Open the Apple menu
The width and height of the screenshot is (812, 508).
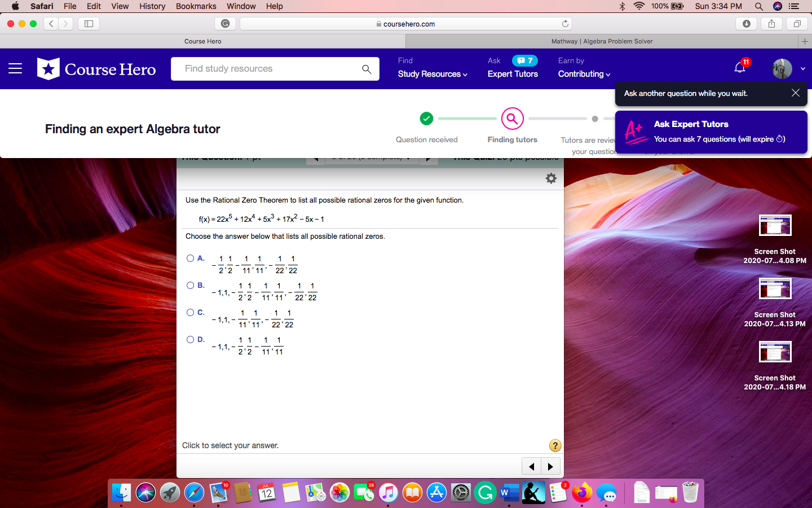click(x=15, y=6)
